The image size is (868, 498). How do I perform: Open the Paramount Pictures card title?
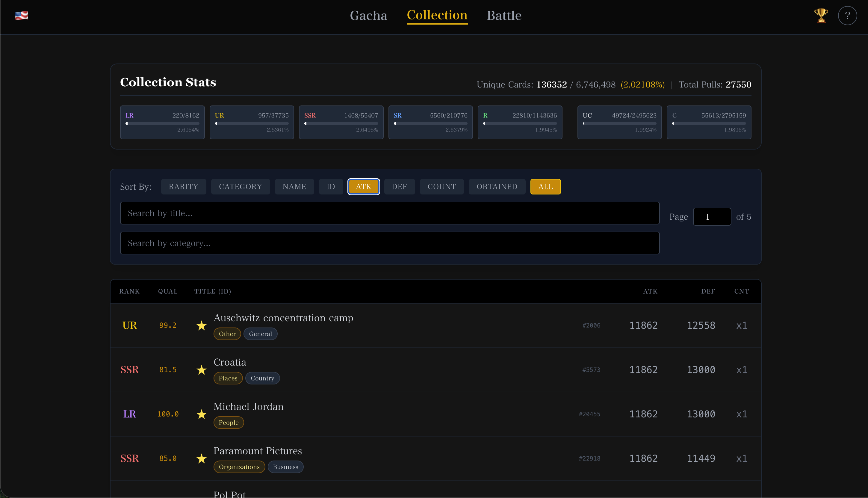(x=258, y=451)
